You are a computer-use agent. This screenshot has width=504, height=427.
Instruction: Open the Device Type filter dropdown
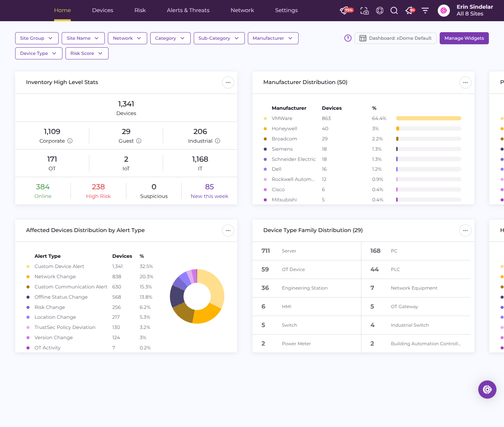tap(39, 53)
